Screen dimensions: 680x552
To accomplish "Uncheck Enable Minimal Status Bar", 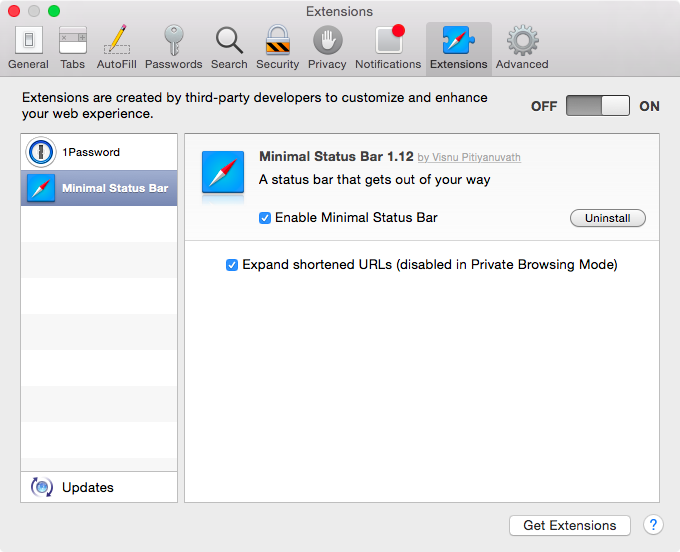I will pos(265,218).
